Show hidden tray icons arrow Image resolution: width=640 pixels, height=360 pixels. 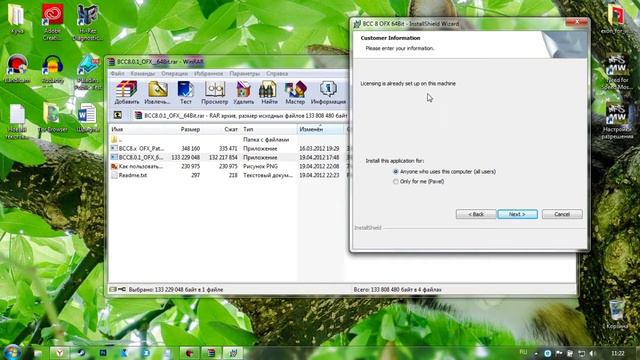point(536,353)
